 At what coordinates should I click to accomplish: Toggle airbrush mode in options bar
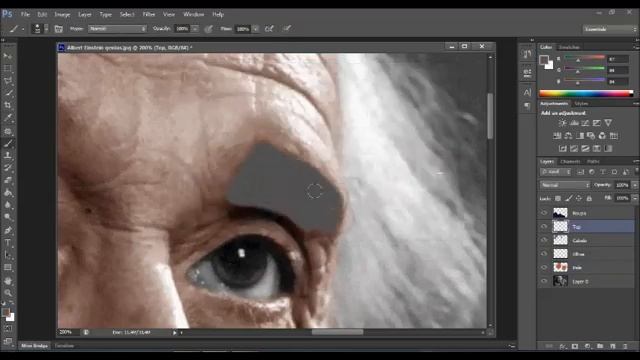(269, 29)
